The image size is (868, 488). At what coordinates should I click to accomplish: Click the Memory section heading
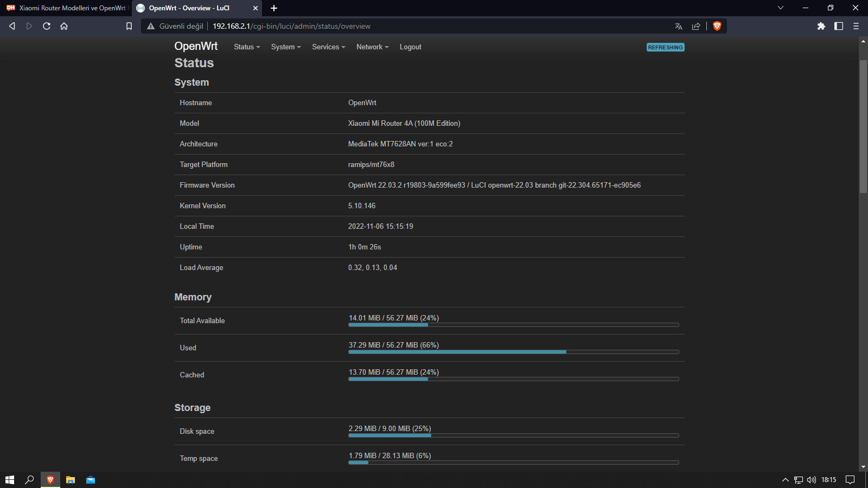pyautogui.click(x=193, y=297)
